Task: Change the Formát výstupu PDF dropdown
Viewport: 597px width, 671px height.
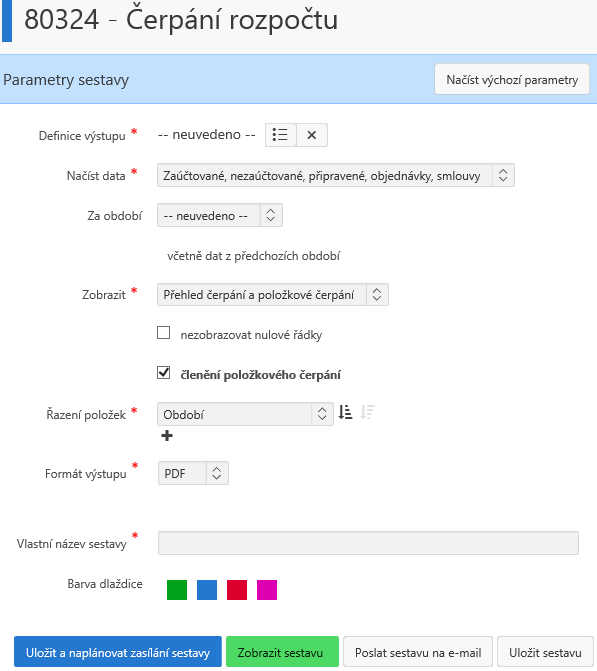Action: click(193, 473)
